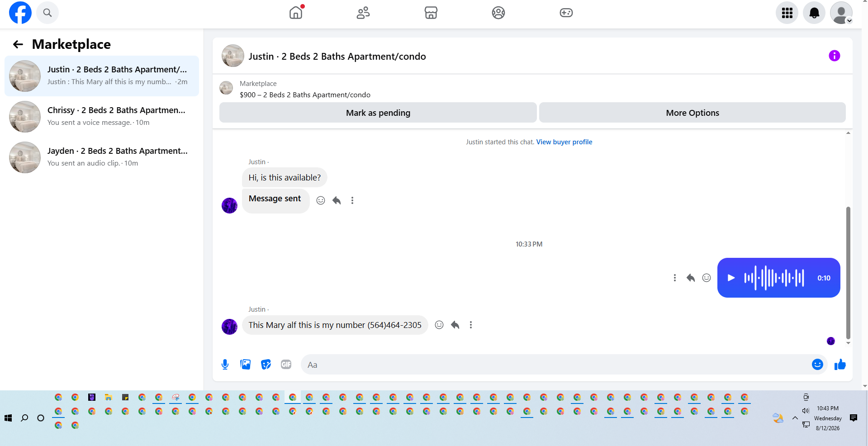
Task: Select Jayden's apartment conversation
Action: 102,157
